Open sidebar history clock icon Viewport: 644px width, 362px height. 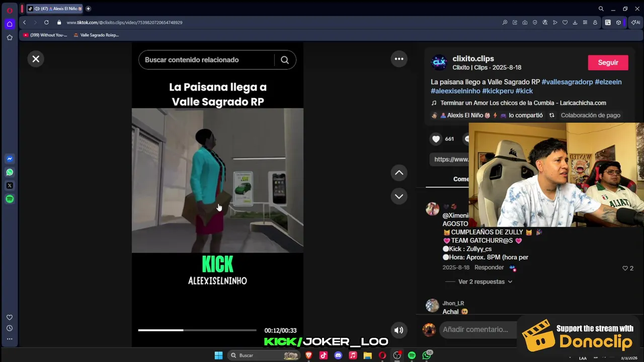tap(9, 328)
